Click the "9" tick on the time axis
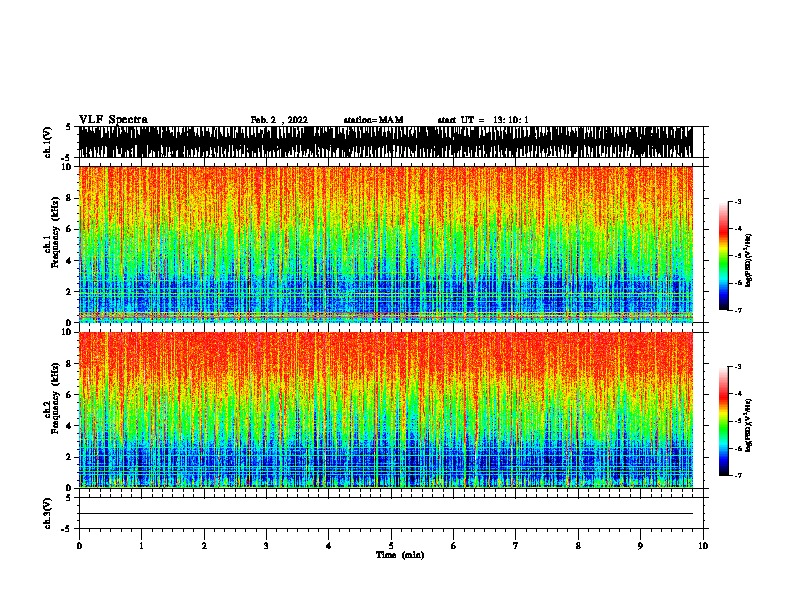This screenshot has width=792, height=612. (640, 546)
